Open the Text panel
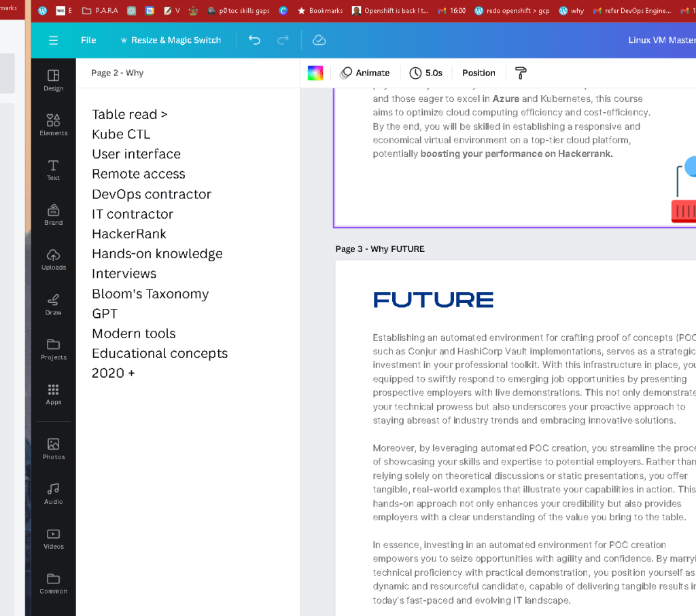The height and width of the screenshot is (616, 696). point(53,170)
